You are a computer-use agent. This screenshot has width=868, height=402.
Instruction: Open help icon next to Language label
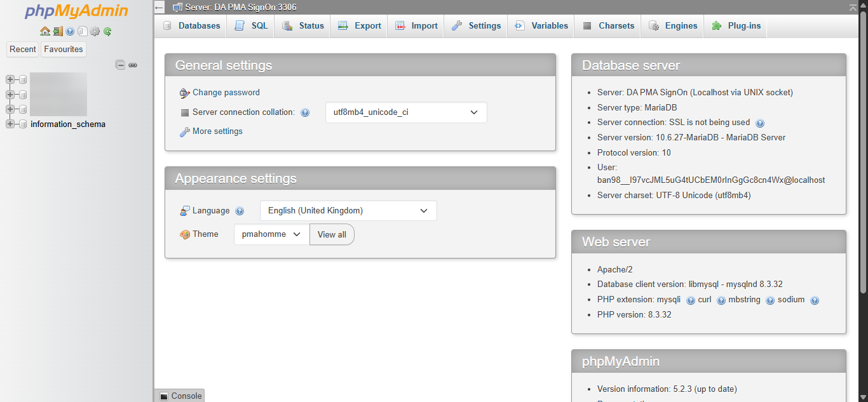(240, 211)
